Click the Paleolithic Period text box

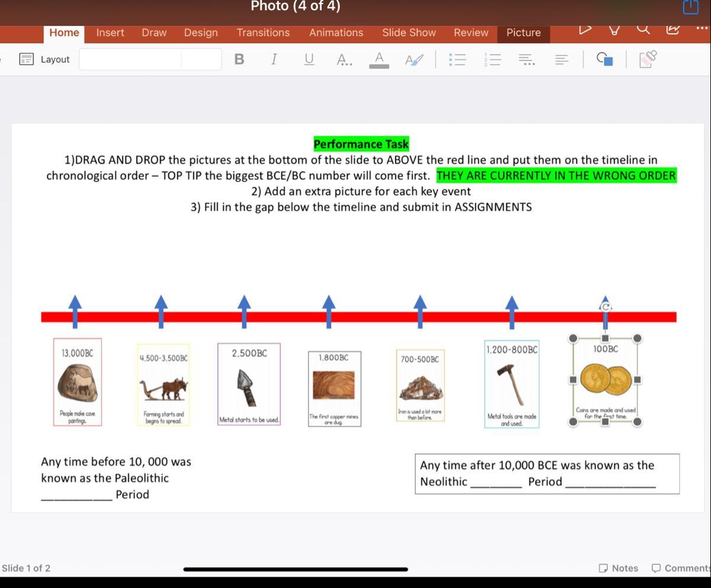point(116,478)
